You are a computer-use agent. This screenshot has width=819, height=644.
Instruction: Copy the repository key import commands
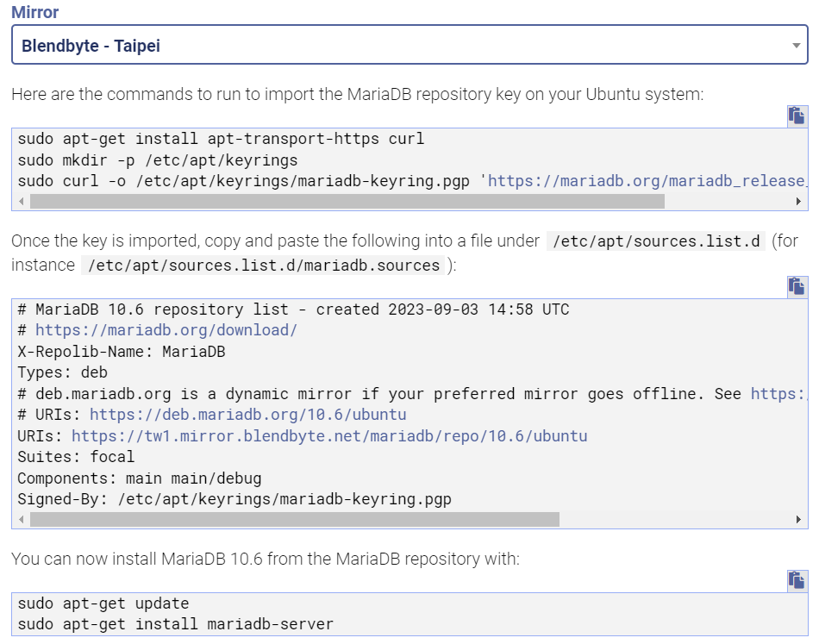(x=797, y=116)
